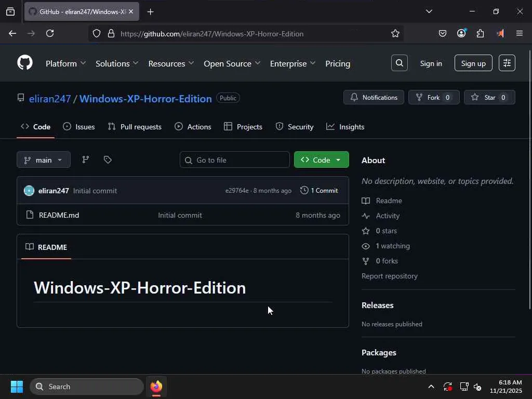
Task: Click the 1 watching link
Action: pos(393,246)
